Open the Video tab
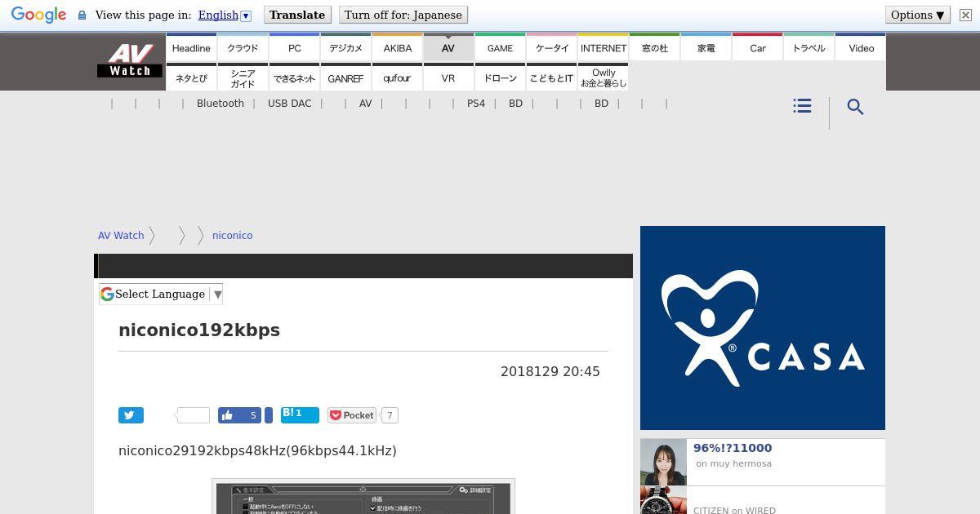Viewport: 980px width, 514px height. [x=861, y=47]
